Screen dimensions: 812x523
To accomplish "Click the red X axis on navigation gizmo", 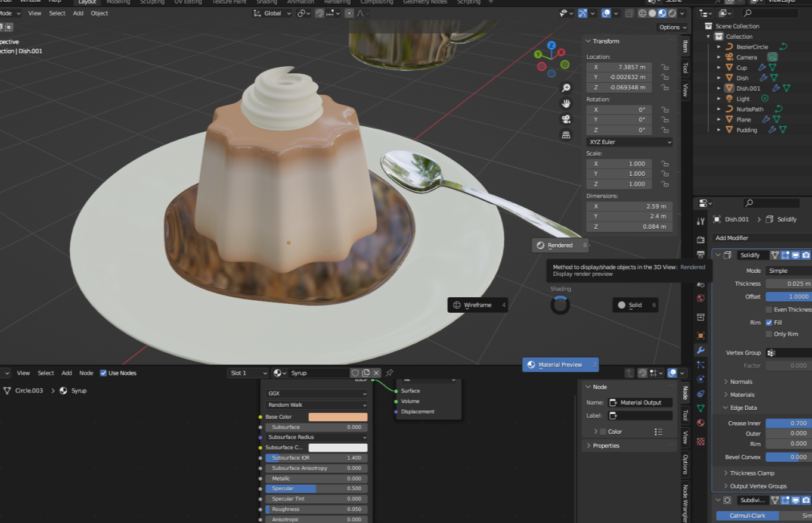I will (x=562, y=52).
